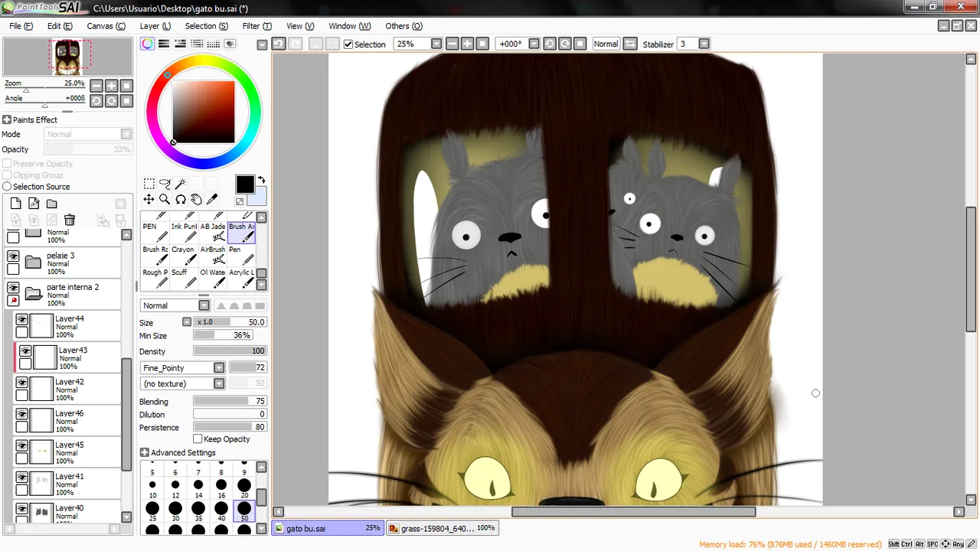Create a new layer folder
Viewport: 980px width, 551px height.
pyautogui.click(x=51, y=204)
